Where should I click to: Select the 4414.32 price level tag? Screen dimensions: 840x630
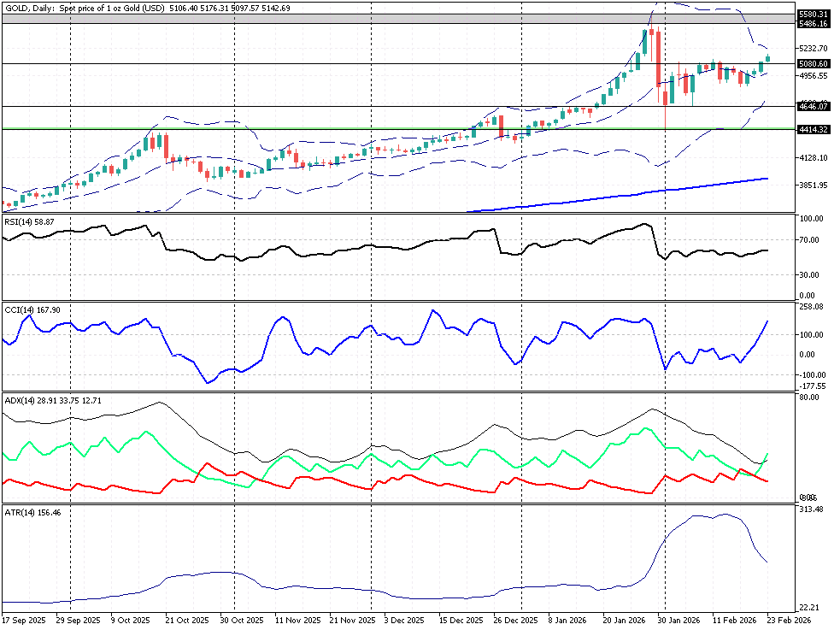click(813, 129)
